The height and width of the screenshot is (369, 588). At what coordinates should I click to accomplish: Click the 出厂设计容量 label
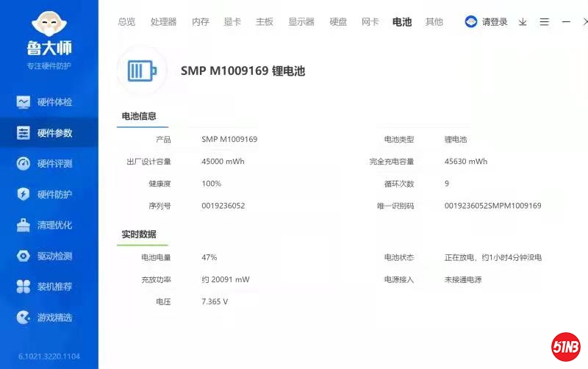(x=149, y=162)
